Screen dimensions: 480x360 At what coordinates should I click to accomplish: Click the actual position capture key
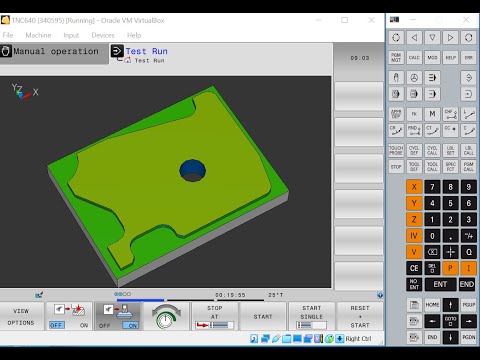(x=450, y=252)
